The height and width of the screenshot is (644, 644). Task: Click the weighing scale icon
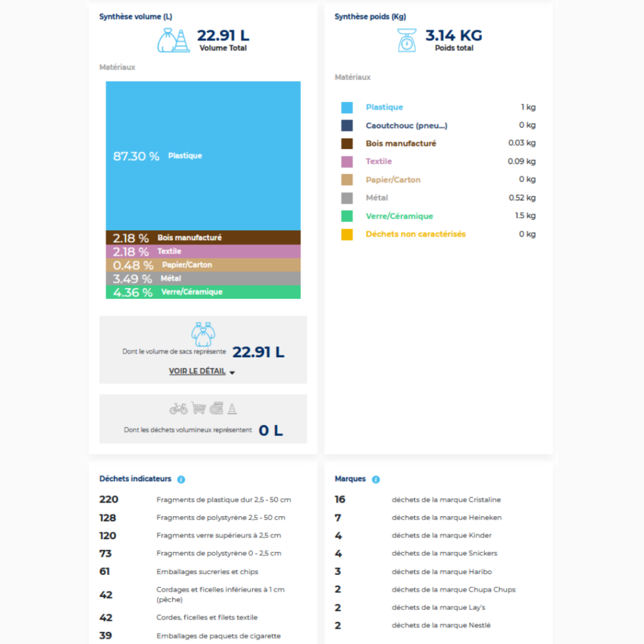407,40
